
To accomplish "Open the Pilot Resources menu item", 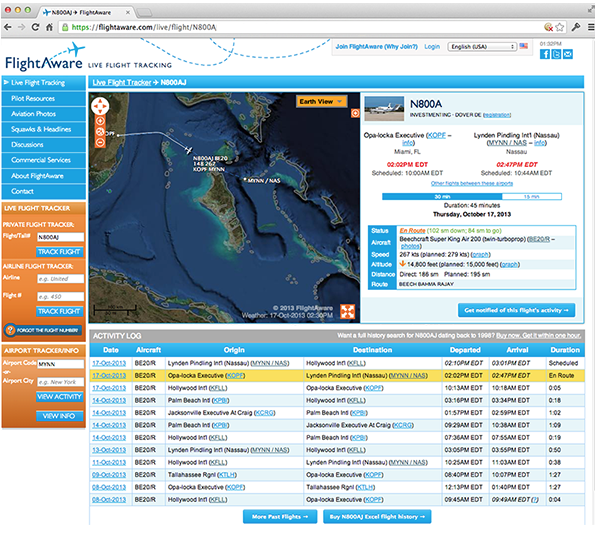I will pos(44,99).
